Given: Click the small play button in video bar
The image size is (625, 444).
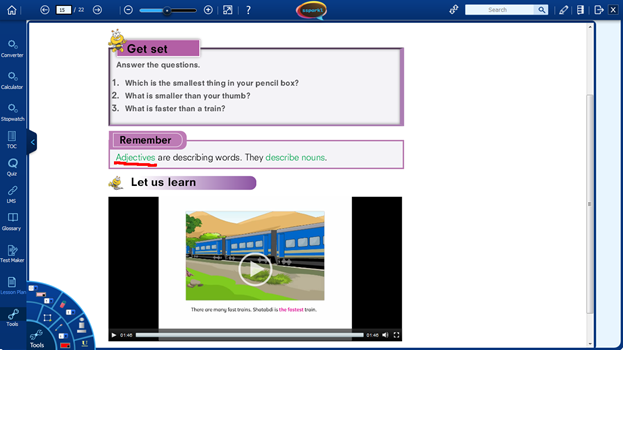Looking at the screenshot, I should point(114,335).
